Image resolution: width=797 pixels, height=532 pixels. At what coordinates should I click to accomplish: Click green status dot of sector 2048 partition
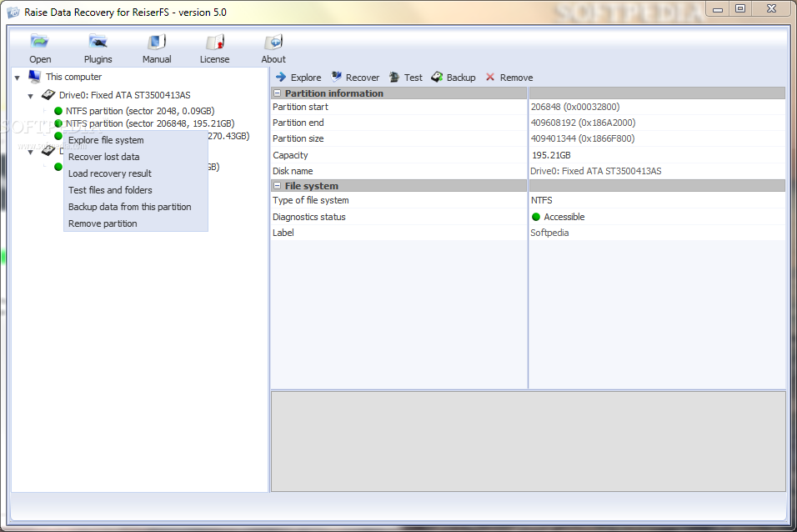point(58,111)
